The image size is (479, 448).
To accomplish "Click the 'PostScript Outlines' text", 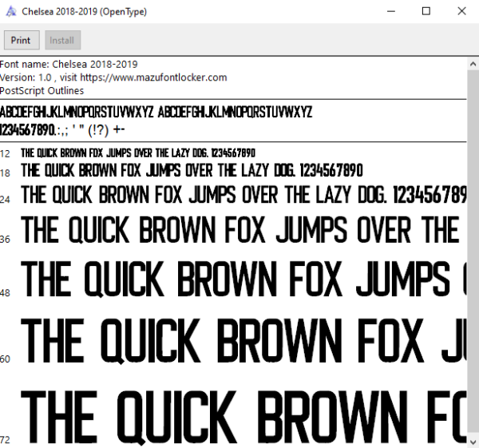I will coord(42,91).
